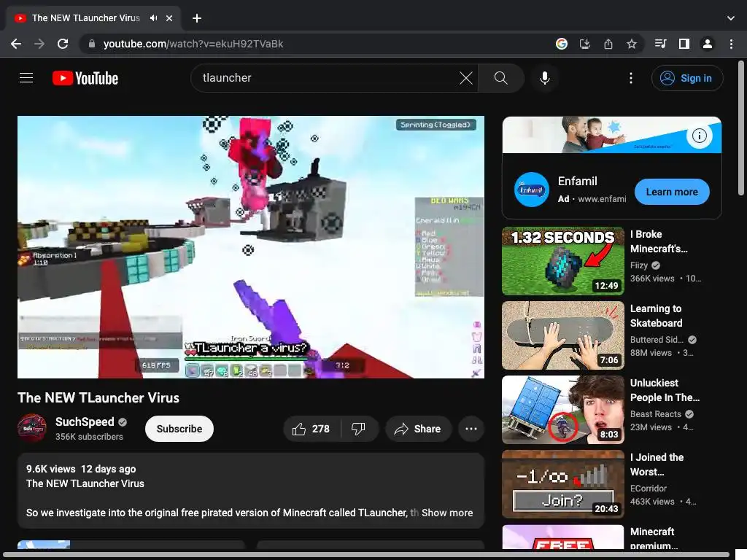Open the SuchSpeed channel avatar
Image resolution: width=747 pixels, height=560 pixels.
32,428
